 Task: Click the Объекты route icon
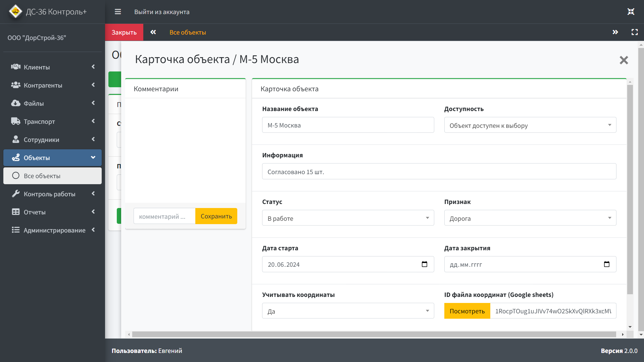pyautogui.click(x=16, y=157)
